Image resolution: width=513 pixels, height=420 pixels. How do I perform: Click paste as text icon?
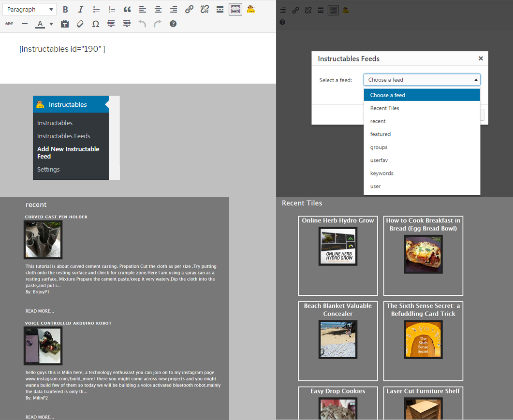[x=65, y=24]
